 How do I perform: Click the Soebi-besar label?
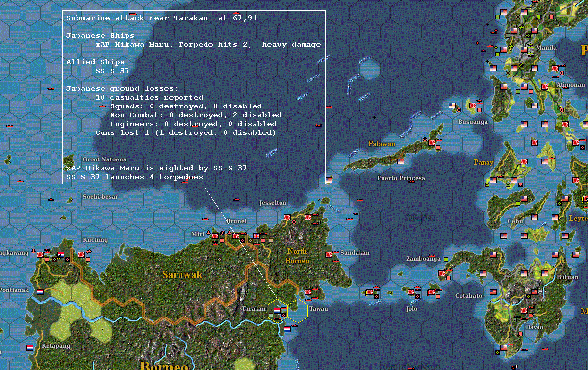pos(100,197)
